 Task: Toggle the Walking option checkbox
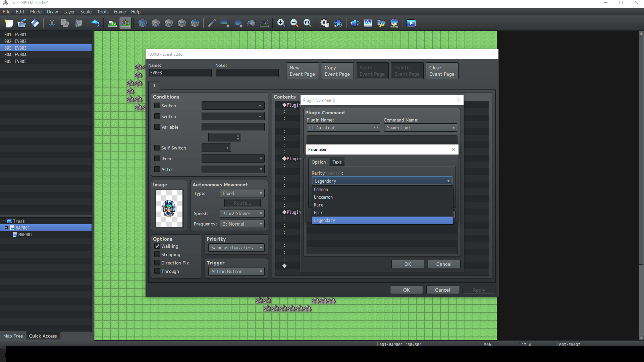click(157, 246)
